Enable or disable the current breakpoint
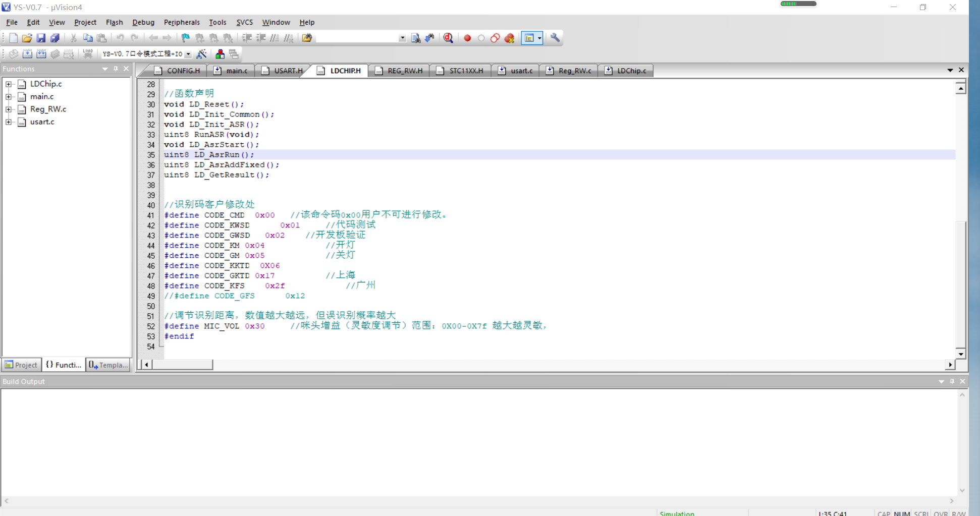Screen dimensions: 980x516 click(x=481, y=38)
